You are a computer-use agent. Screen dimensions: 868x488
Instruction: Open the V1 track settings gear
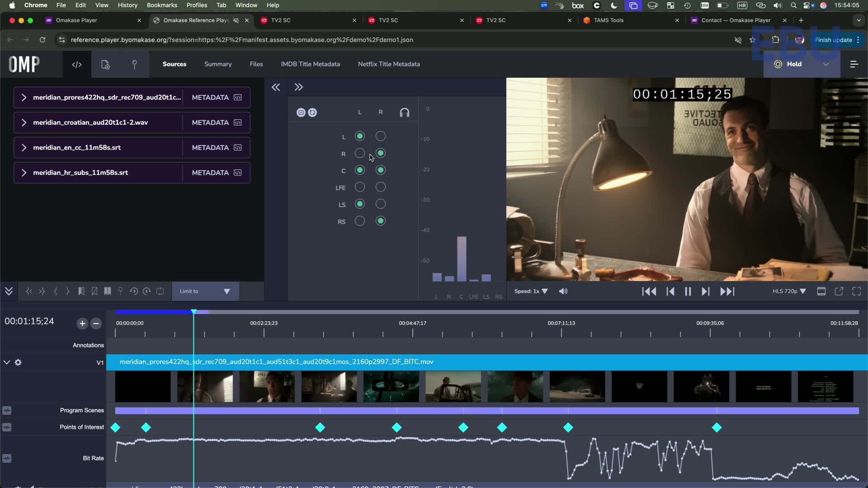18,362
